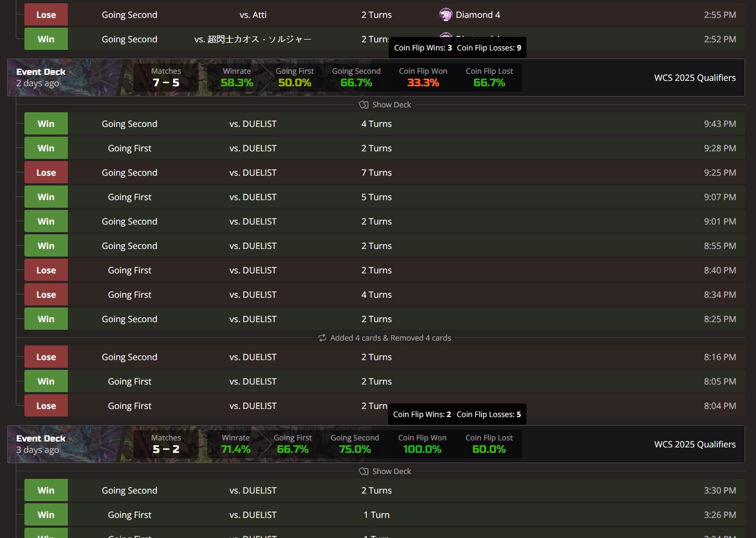Click the opponent name with Japanese characters
The height and width of the screenshot is (538, 756).
coord(253,39)
